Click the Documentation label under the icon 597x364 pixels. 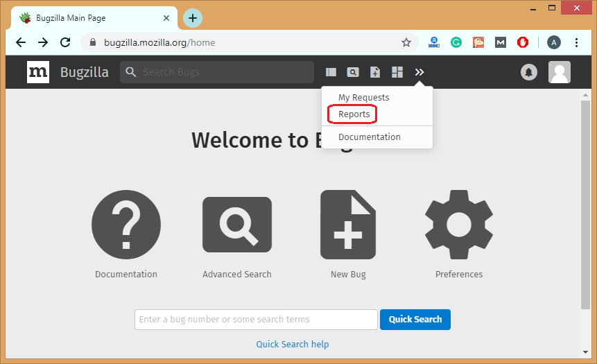coord(126,274)
